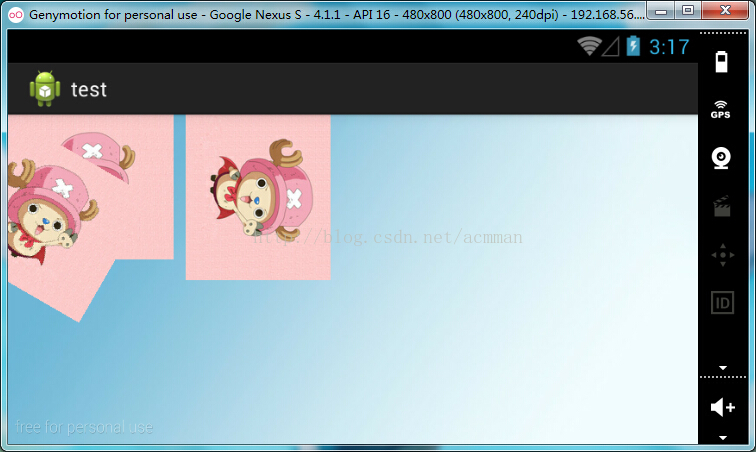Image resolution: width=756 pixels, height=452 pixels.
Task: Click the screencast clapperboard icon
Action: [x=722, y=206]
